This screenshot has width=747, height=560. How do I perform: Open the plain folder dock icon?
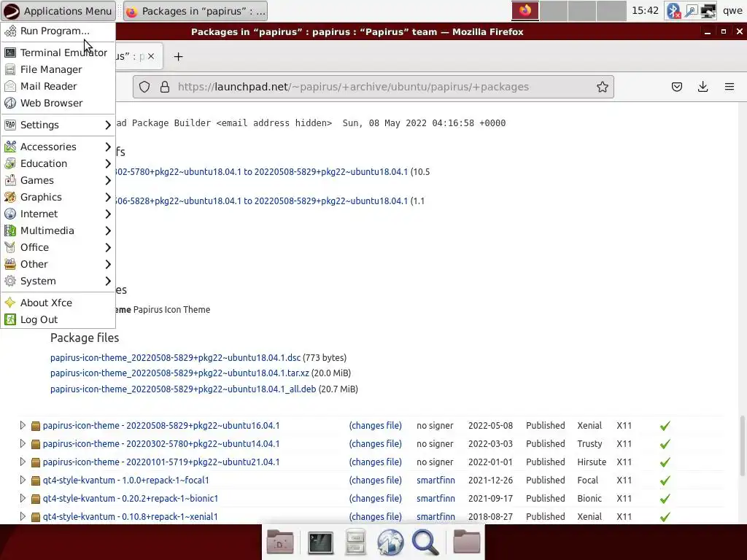point(466,542)
